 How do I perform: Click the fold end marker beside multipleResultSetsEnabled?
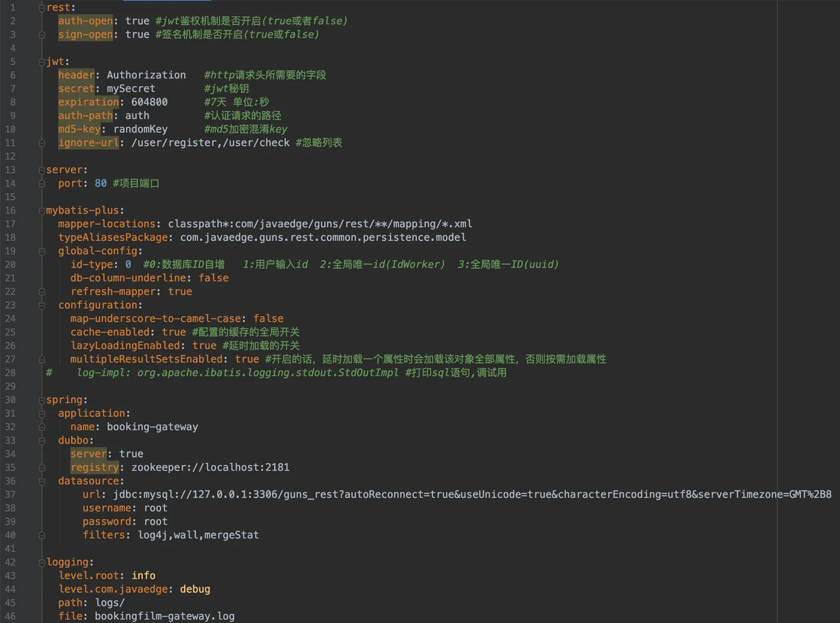pyautogui.click(x=42, y=360)
